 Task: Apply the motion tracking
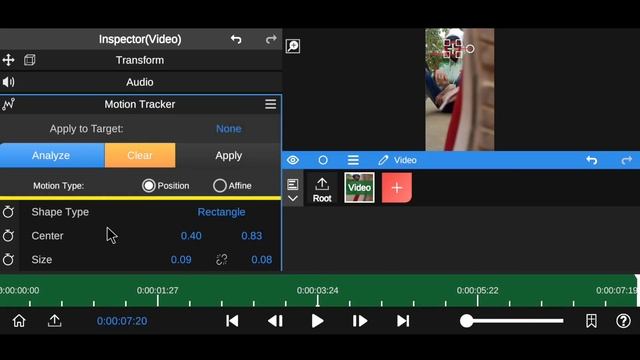pyautogui.click(x=229, y=156)
